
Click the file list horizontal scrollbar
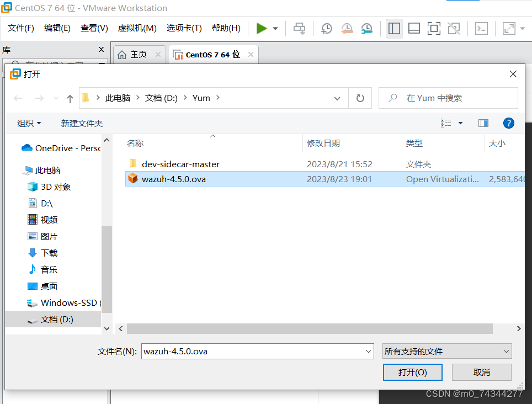pyautogui.click(x=310, y=328)
